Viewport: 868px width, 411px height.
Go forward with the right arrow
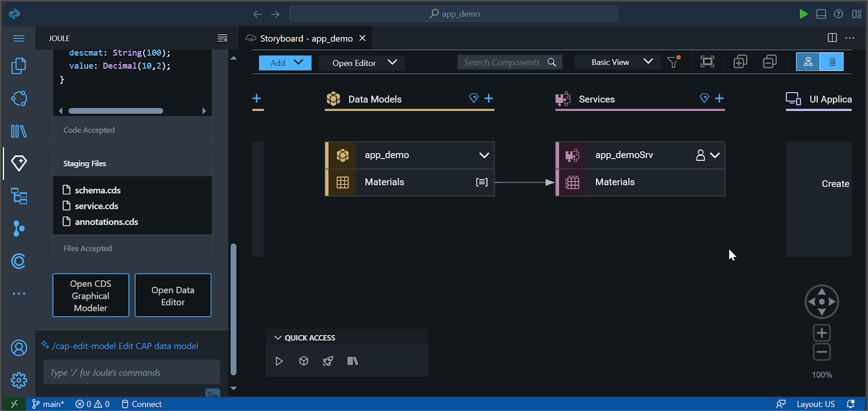[x=275, y=14]
